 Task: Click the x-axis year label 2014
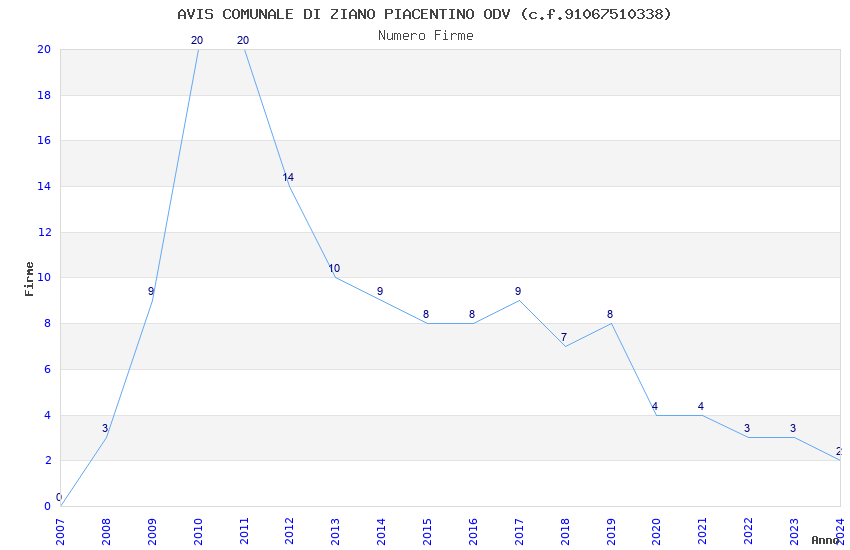pyautogui.click(x=382, y=532)
